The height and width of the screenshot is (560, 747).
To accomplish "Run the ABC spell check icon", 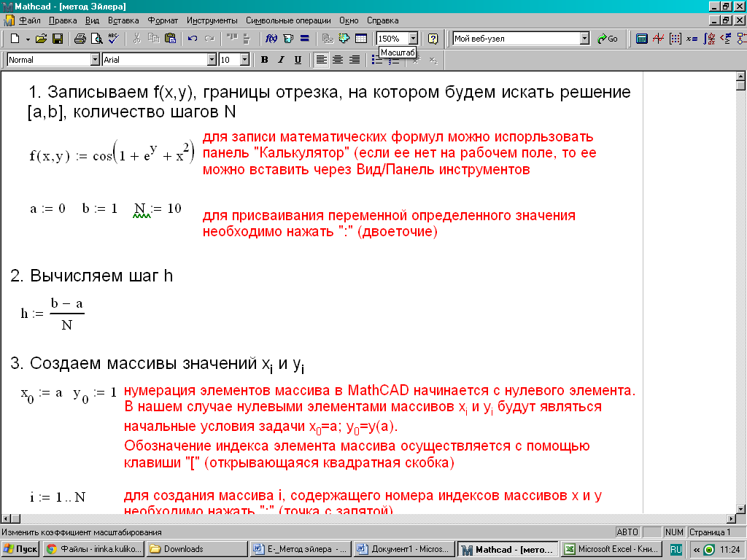I will pyautogui.click(x=113, y=39).
